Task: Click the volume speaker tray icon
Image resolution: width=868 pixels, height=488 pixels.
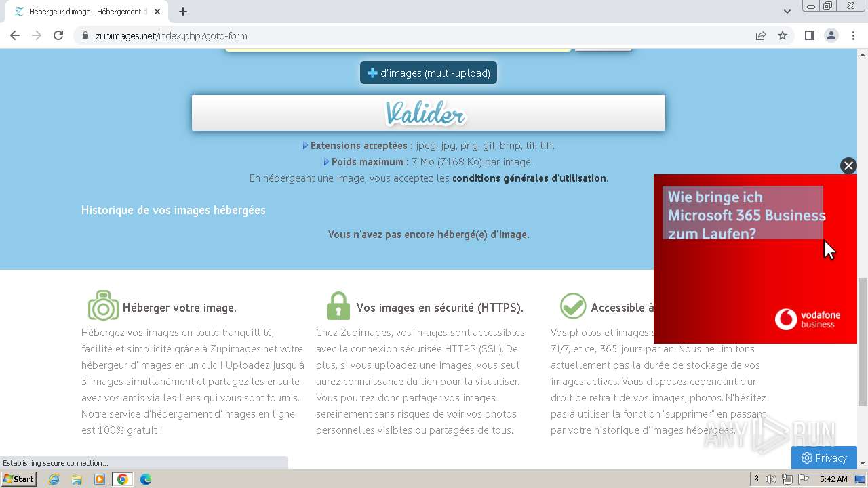Action: click(x=771, y=479)
